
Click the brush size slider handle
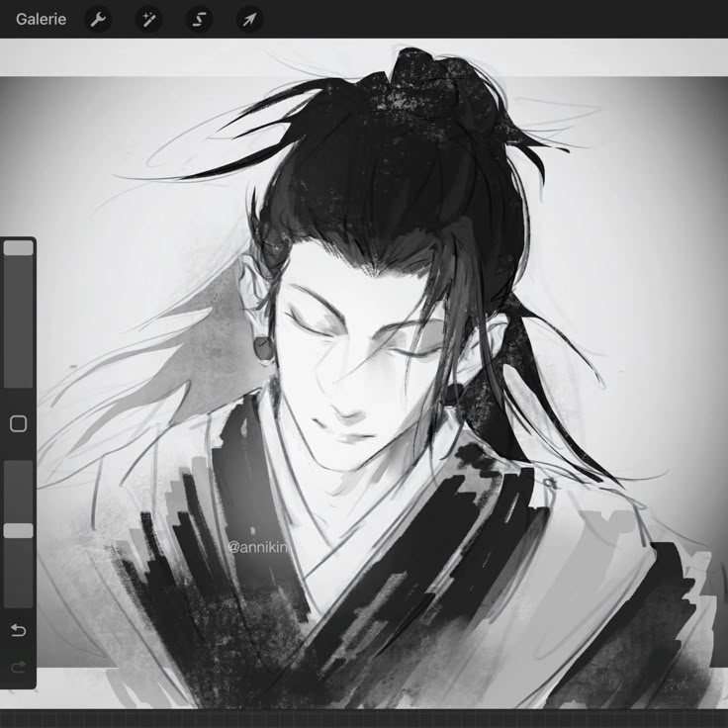(x=18, y=248)
